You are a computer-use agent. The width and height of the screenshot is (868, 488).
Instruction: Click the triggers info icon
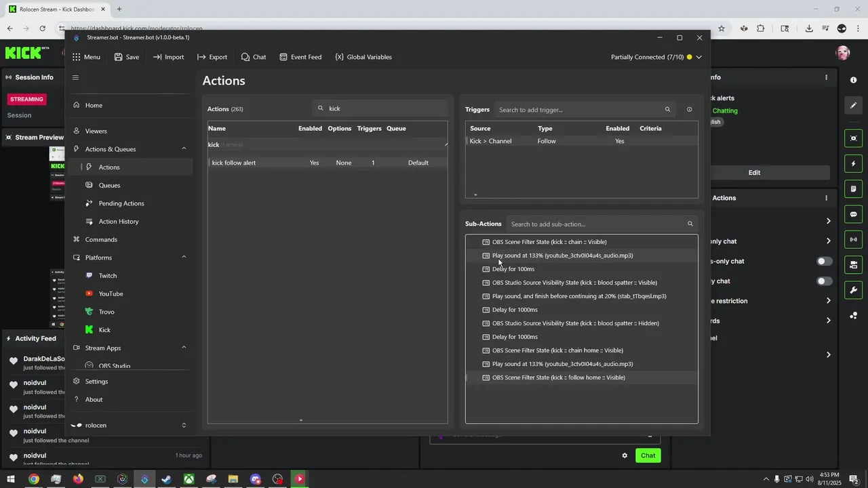pyautogui.click(x=690, y=110)
